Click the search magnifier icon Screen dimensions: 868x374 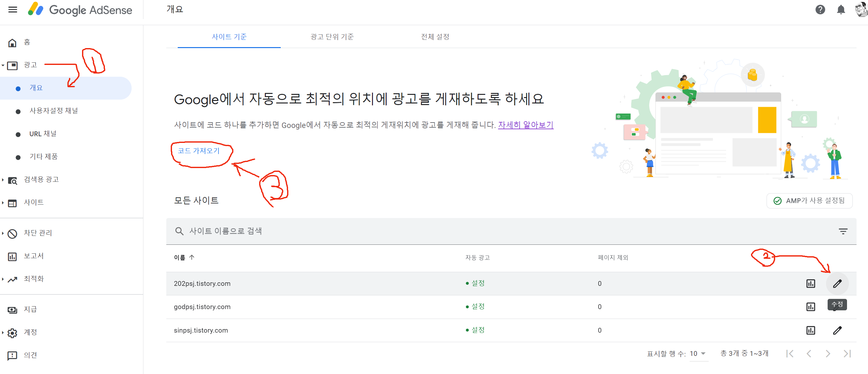point(179,231)
